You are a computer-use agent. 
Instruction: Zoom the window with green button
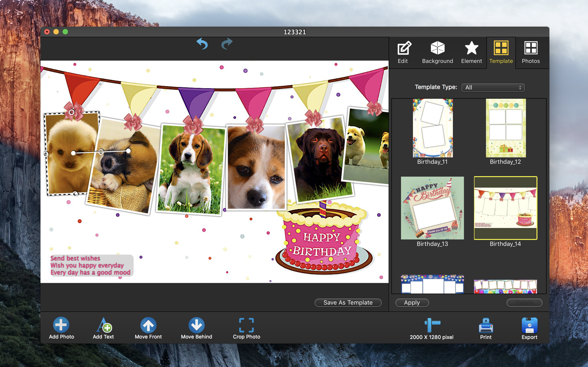(x=65, y=32)
